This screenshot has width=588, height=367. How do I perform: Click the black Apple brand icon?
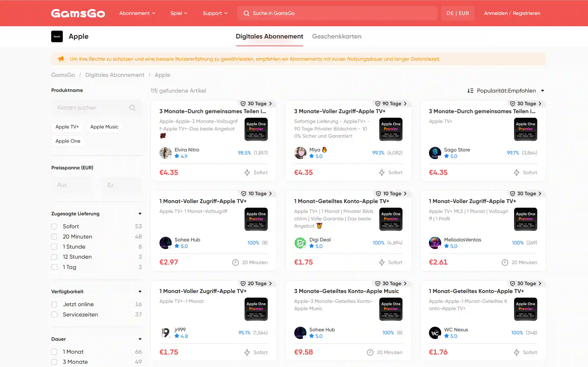pos(57,36)
